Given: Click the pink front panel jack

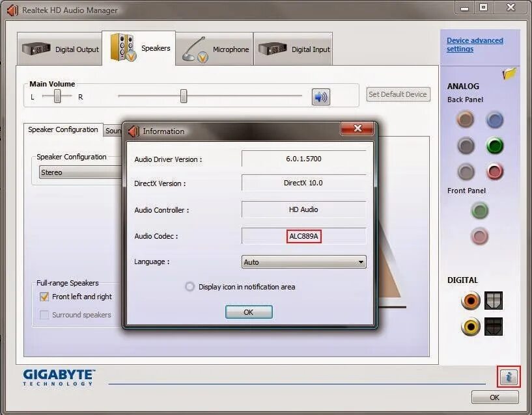Looking at the screenshot, I should 479,236.
